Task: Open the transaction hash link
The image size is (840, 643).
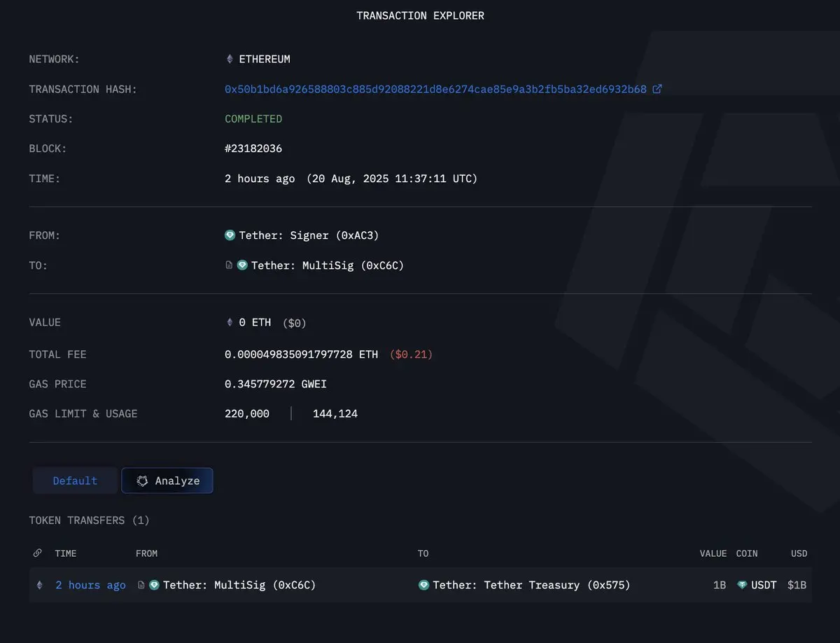Action: coord(435,89)
